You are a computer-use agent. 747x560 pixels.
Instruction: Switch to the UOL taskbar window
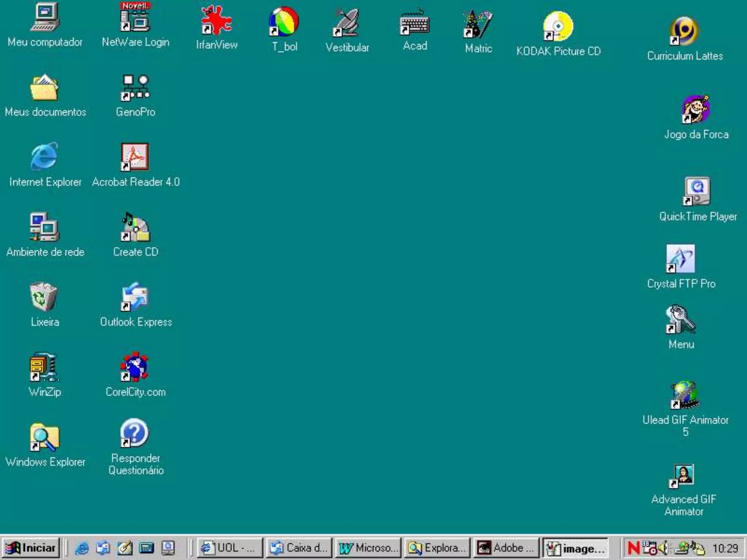pos(229,548)
